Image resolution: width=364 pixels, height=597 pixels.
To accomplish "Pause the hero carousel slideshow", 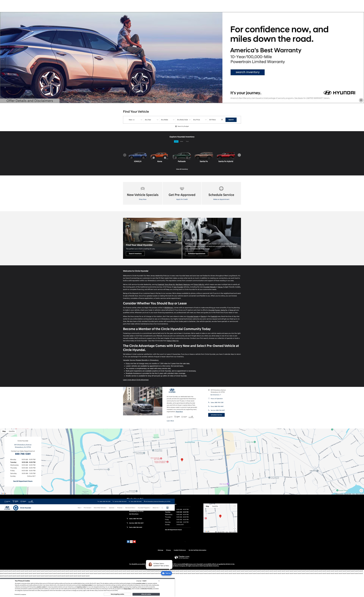I will [361, 100].
